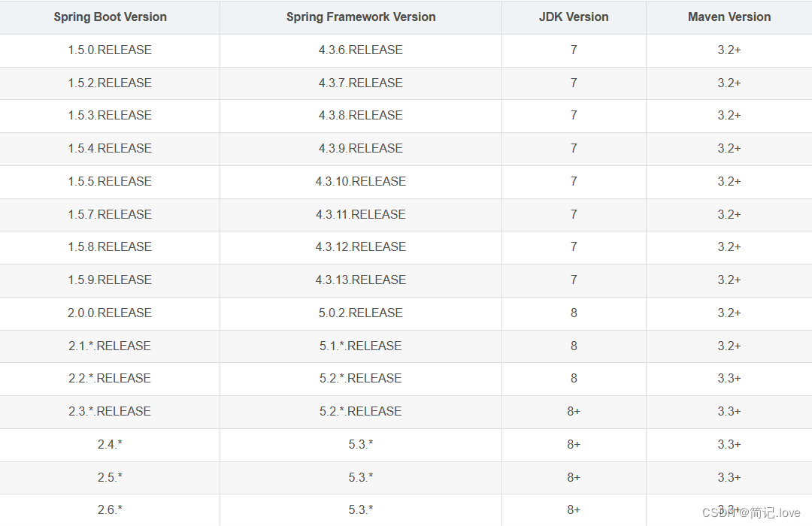Viewport: 812px width, 526px height.
Task: Select the 1.5.2.RELEASE cell
Action: tap(110, 83)
